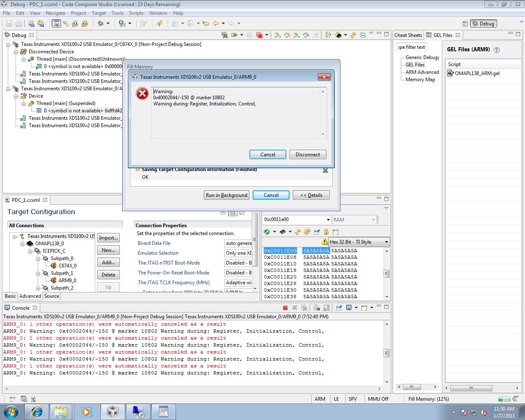Pin the Memory Browser view
The height and width of the screenshot is (420, 525).
point(317,232)
